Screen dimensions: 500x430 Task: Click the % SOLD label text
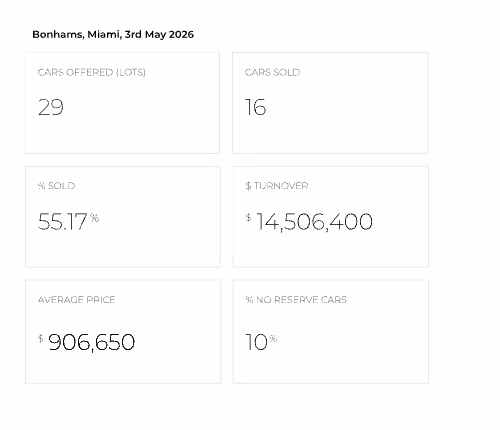[56, 186]
